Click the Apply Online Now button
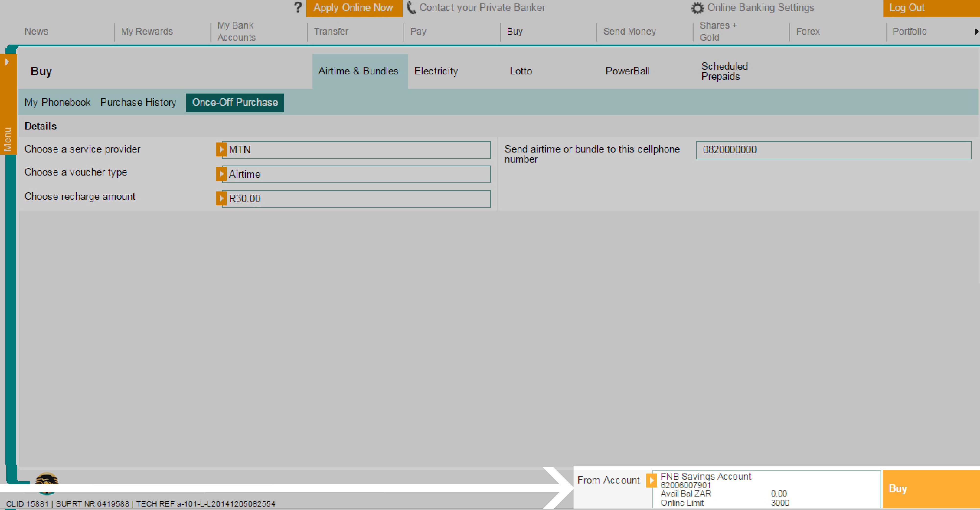This screenshot has height=510, width=980. (x=354, y=8)
